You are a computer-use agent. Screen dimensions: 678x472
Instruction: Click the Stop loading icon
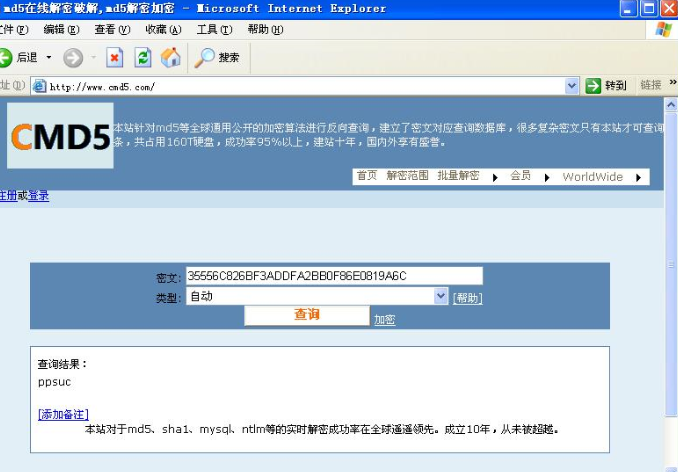coord(115,57)
